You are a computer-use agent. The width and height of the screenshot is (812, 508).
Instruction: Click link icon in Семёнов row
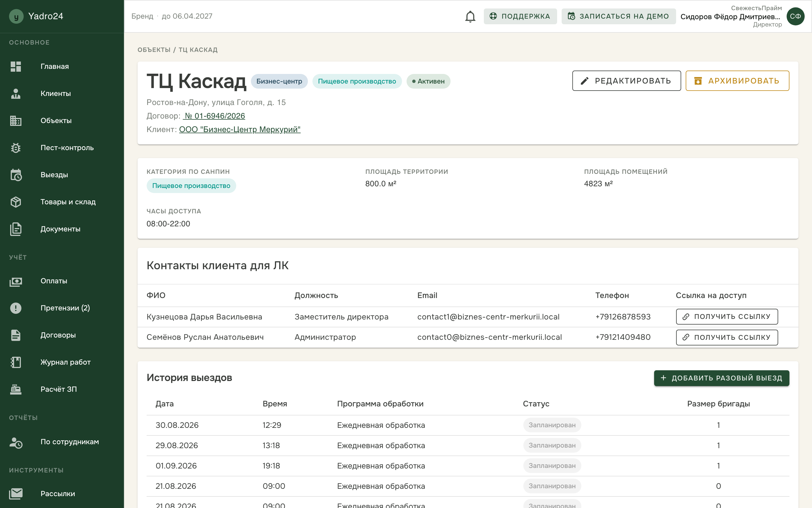pyautogui.click(x=686, y=337)
